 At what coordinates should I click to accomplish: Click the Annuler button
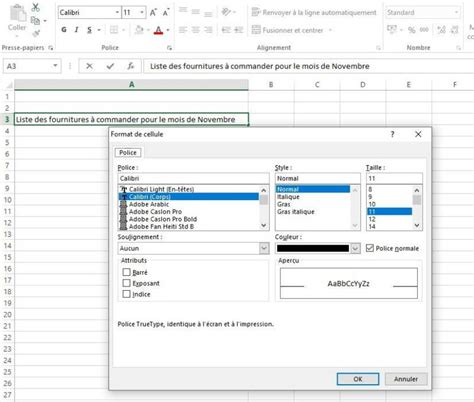pyautogui.click(x=406, y=379)
